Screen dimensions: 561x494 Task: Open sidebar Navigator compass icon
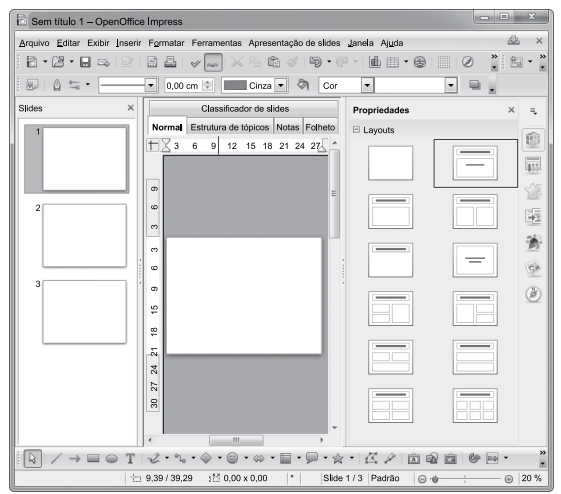pyautogui.click(x=533, y=294)
